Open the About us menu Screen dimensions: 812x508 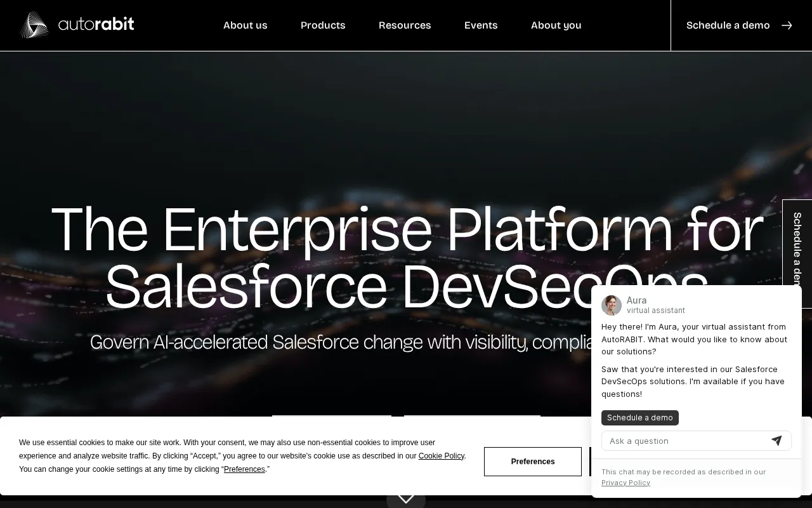click(246, 25)
